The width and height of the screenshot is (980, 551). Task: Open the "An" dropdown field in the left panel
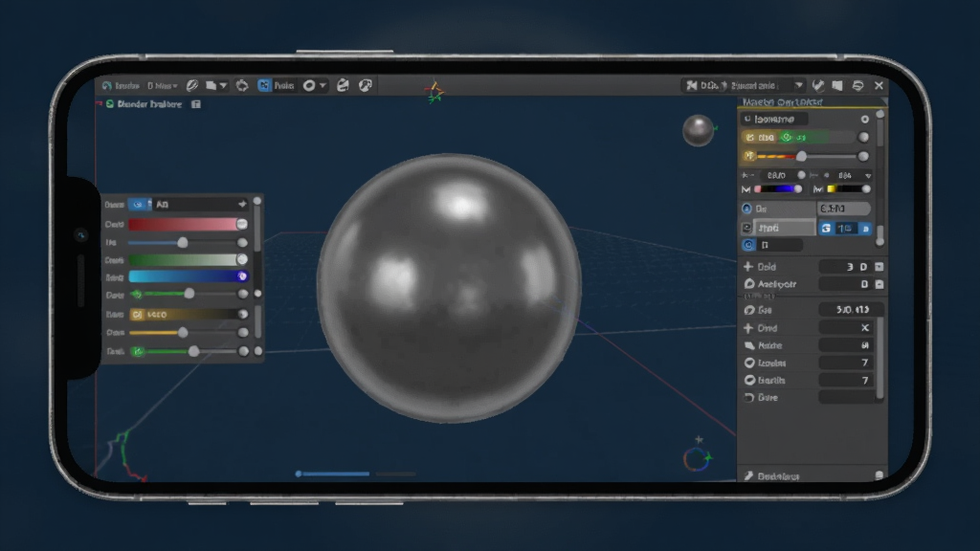[200, 205]
